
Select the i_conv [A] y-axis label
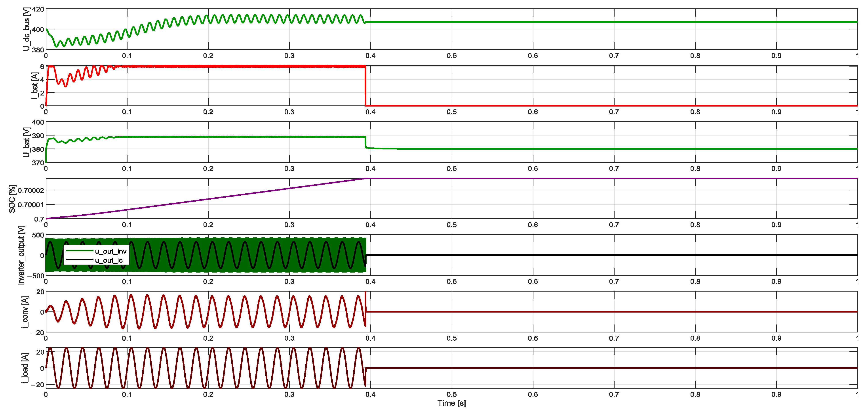point(25,311)
